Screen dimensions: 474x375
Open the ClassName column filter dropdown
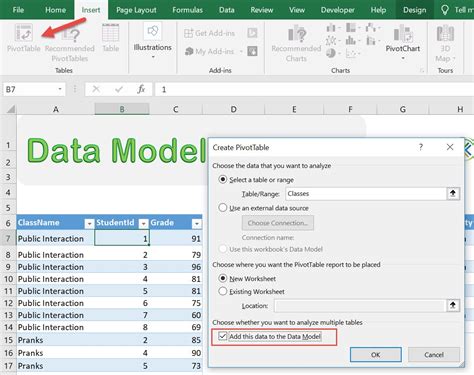(x=89, y=223)
